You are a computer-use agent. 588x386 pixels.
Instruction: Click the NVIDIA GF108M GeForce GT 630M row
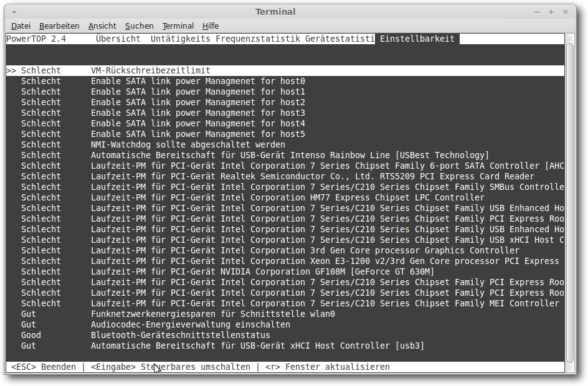[285, 271]
